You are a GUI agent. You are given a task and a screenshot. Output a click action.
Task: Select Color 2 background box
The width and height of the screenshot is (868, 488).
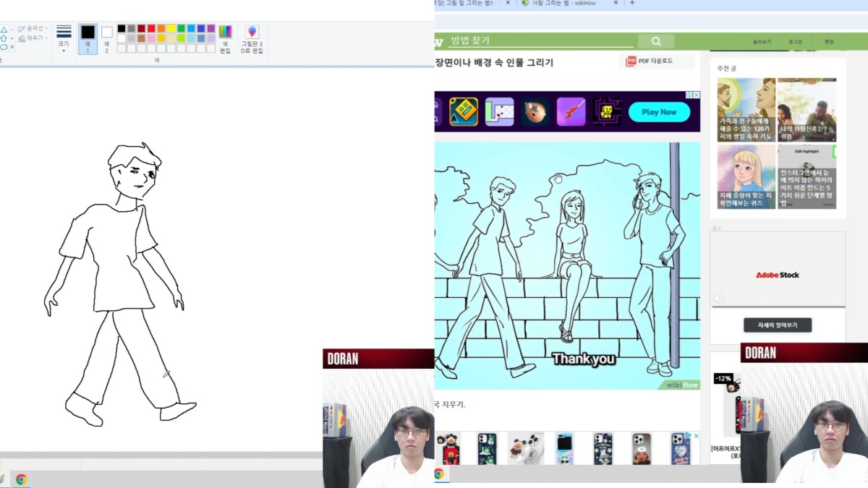pyautogui.click(x=106, y=33)
